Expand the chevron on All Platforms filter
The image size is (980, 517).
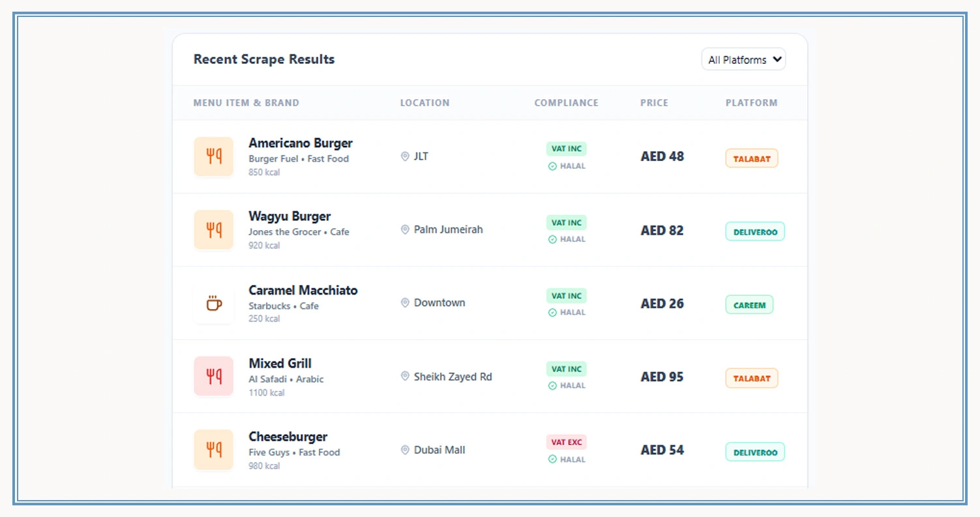pos(777,59)
